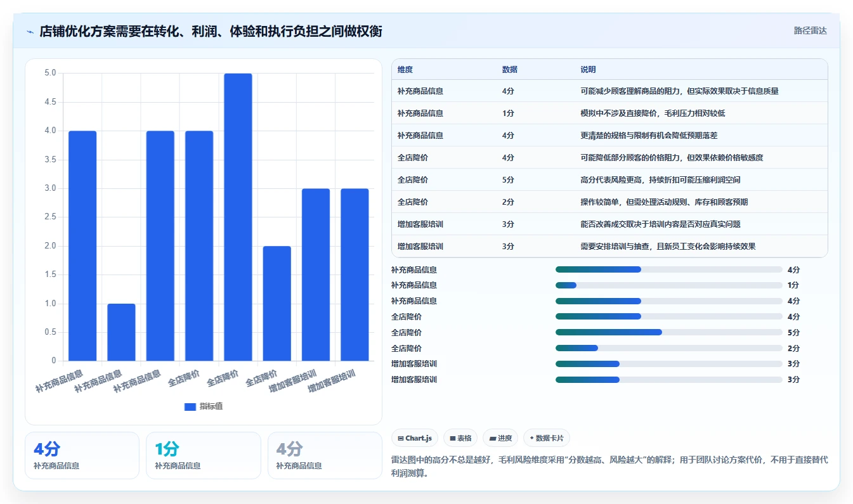Click the 2.5 y-axis label
Screen dimensions: 853x504
click(50, 217)
